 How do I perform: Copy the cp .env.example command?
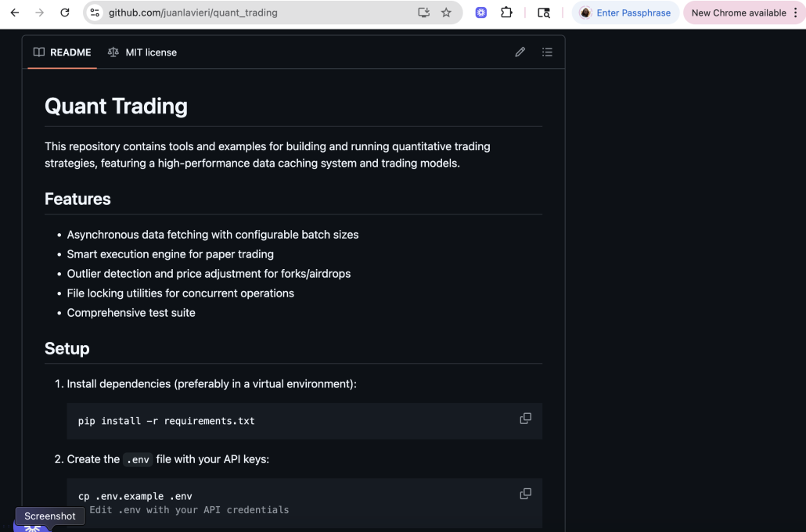coord(525,494)
